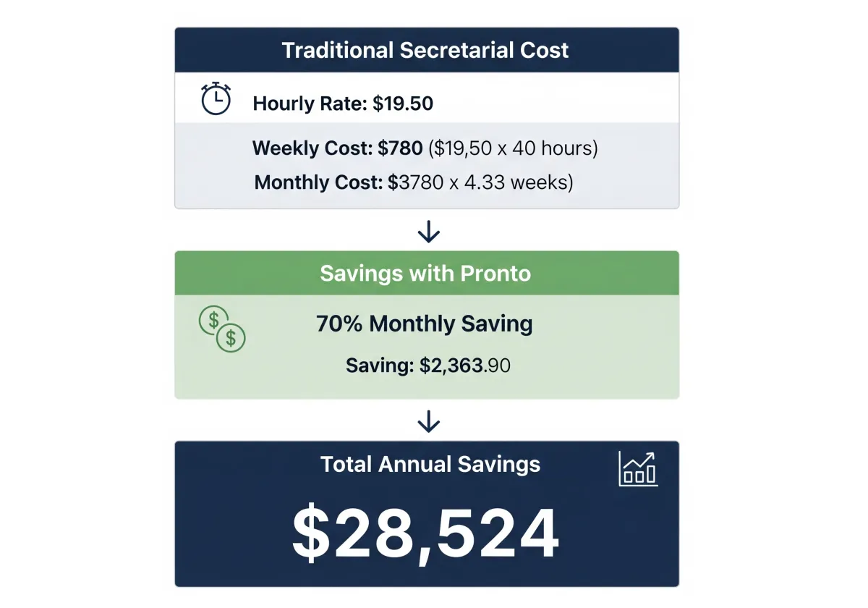The height and width of the screenshot is (608, 868).
Task: Click the Monthly Cost line
Action: [x=414, y=182]
